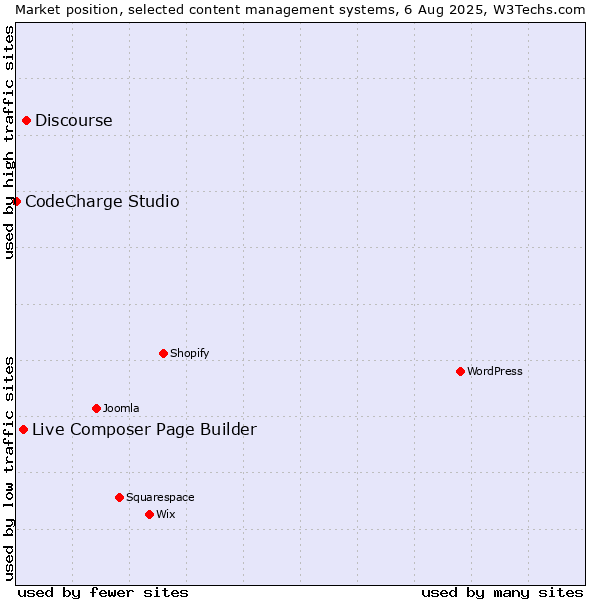Select the 'Squarespace' label text
Viewport: 600px width, 600px height.
160,497
